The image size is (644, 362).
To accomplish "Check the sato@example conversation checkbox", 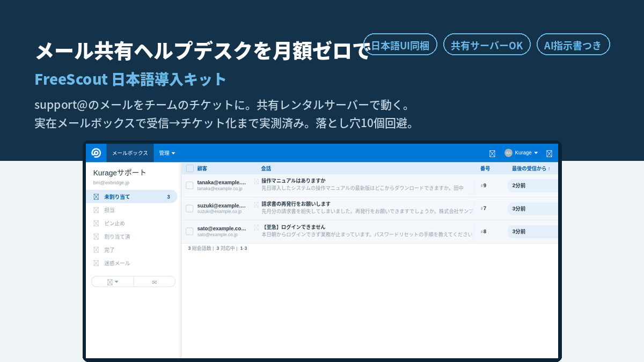I will tap(189, 232).
